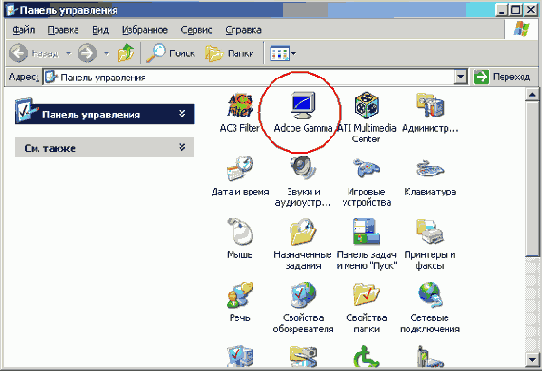The height and width of the screenshot is (371, 542).
Task: Expand the address bar dropdown arrow
Action: pos(460,76)
